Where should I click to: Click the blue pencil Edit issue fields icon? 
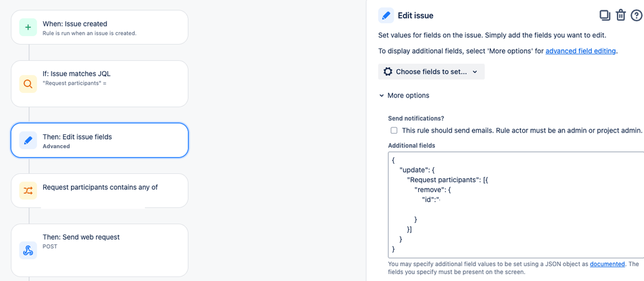click(x=28, y=140)
